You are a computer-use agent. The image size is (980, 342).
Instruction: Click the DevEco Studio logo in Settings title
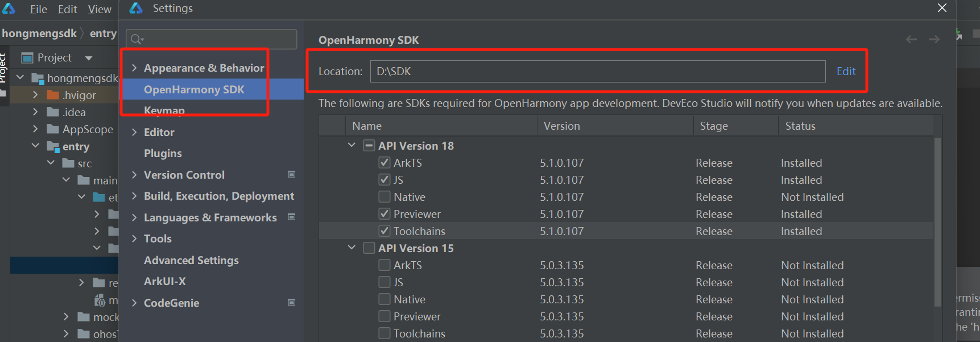point(136,8)
